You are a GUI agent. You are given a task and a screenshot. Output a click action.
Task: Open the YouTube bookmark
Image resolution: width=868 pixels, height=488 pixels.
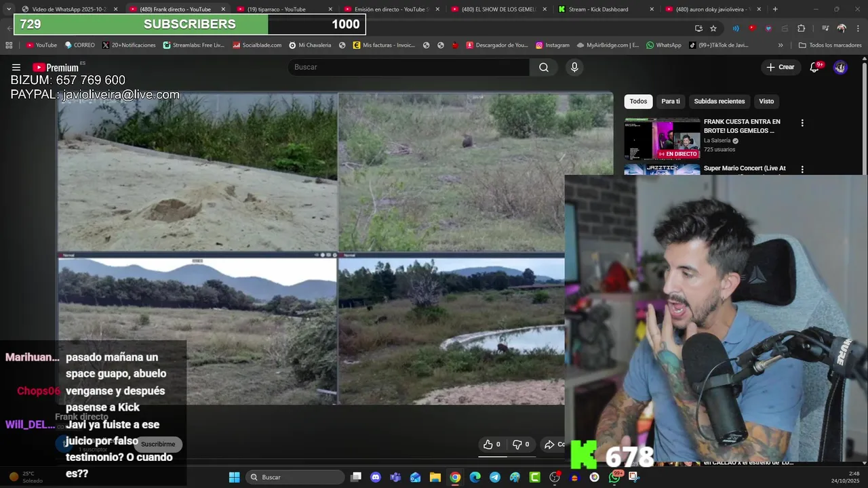pyautogui.click(x=41, y=45)
